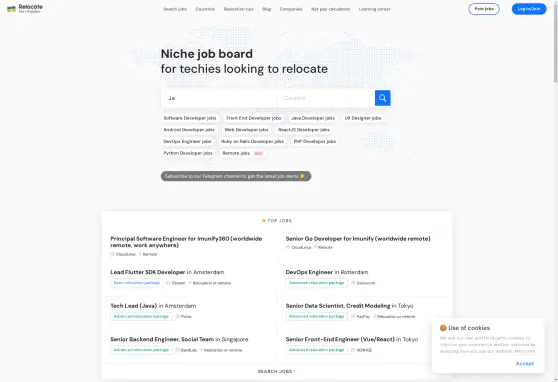This screenshot has height=382, width=558.
Task: Open Net pay calculators
Action: pyautogui.click(x=331, y=9)
